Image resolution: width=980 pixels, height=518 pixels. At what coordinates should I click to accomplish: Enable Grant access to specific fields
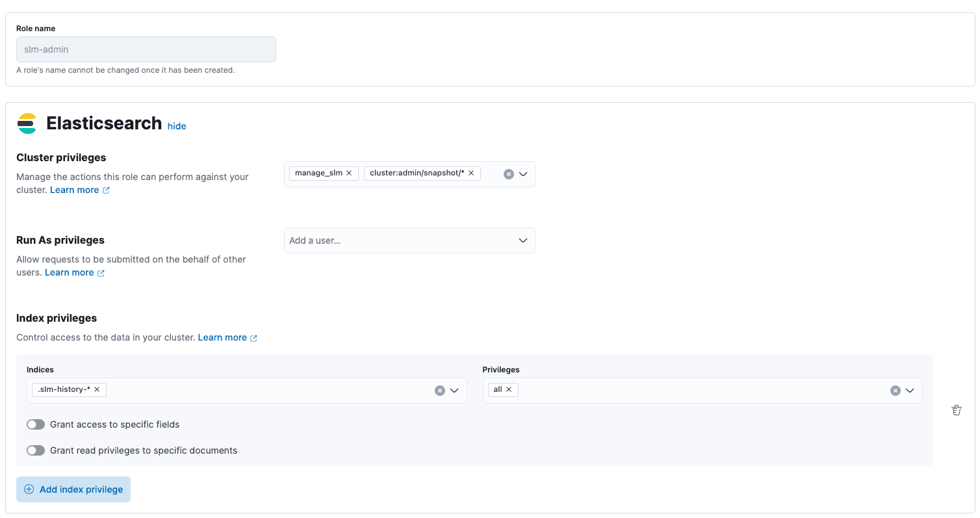36,424
